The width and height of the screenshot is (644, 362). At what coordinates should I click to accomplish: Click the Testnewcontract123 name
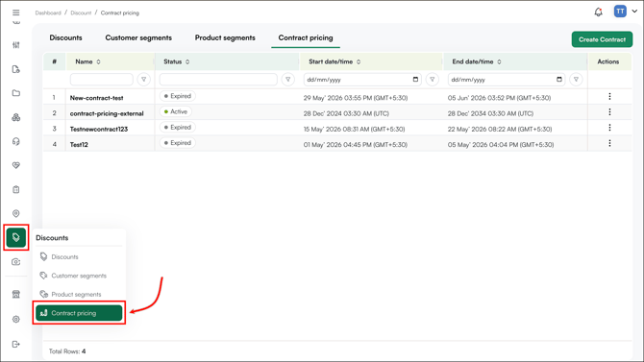(x=99, y=129)
